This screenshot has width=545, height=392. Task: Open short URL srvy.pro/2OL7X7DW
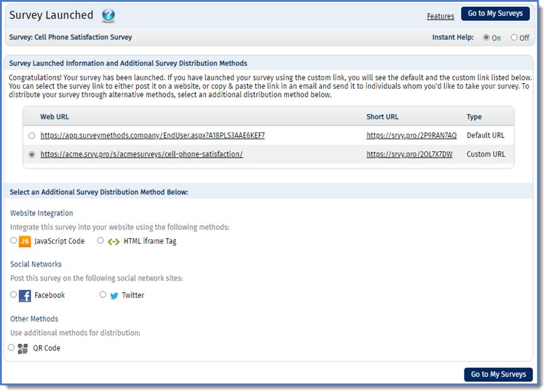pyautogui.click(x=410, y=154)
